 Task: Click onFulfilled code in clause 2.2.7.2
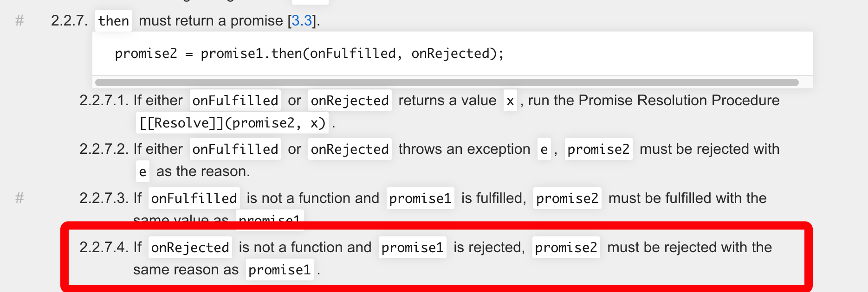coord(235,149)
